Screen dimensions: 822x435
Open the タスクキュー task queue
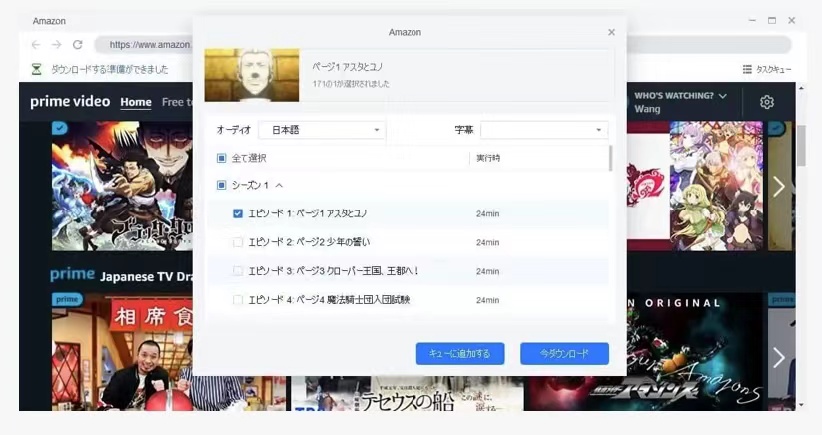767,69
